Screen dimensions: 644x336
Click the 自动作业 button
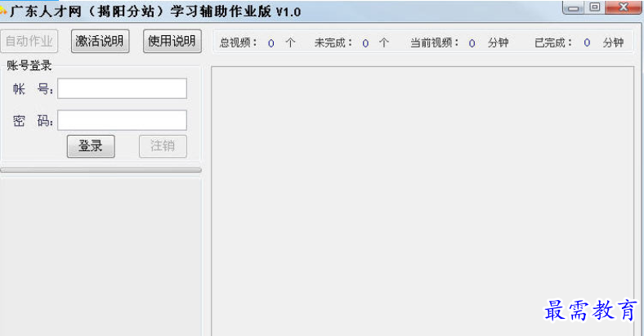pyautogui.click(x=29, y=41)
